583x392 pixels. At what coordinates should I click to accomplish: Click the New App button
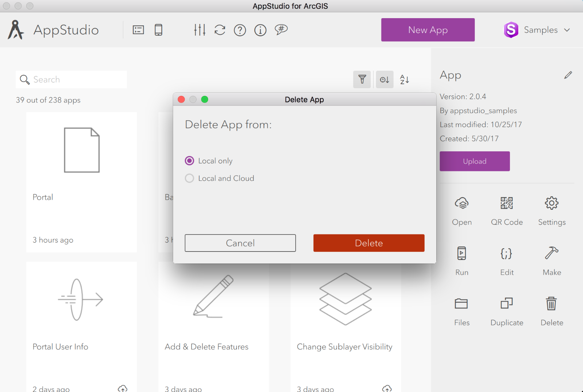[428, 30]
